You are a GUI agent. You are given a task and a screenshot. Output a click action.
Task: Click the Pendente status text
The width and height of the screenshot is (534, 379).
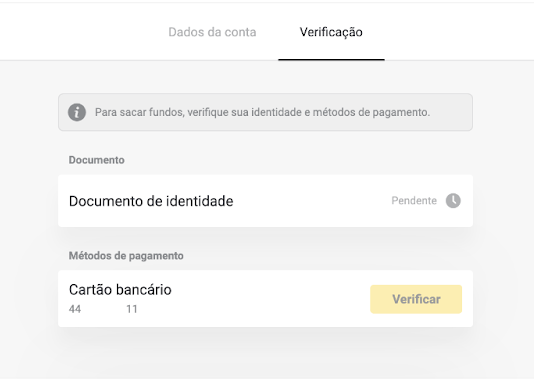(x=414, y=201)
